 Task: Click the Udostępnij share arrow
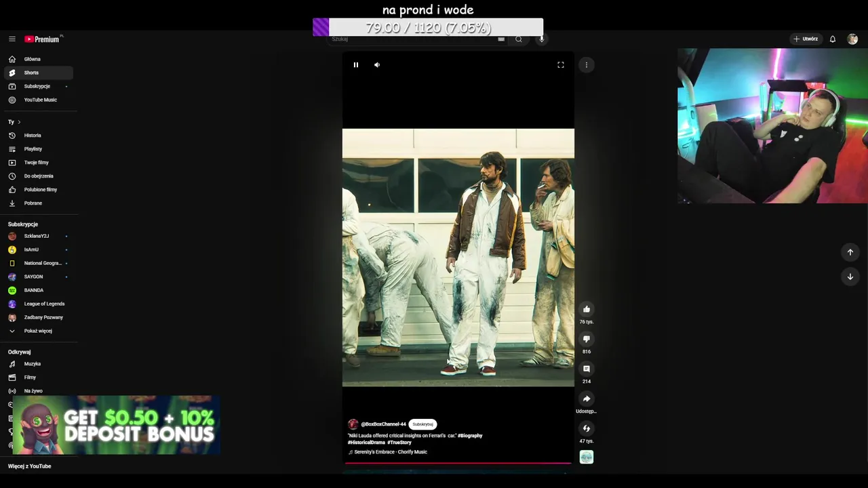tap(587, 399)
